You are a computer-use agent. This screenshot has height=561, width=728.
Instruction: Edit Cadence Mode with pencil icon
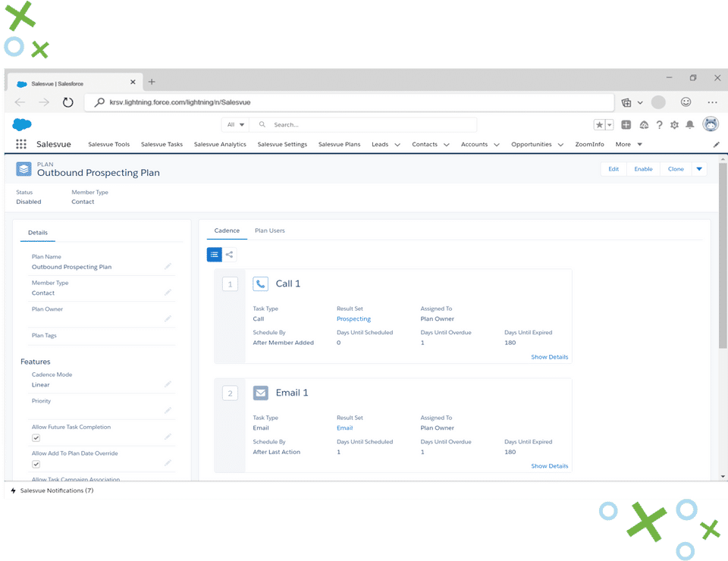point(168,384)
